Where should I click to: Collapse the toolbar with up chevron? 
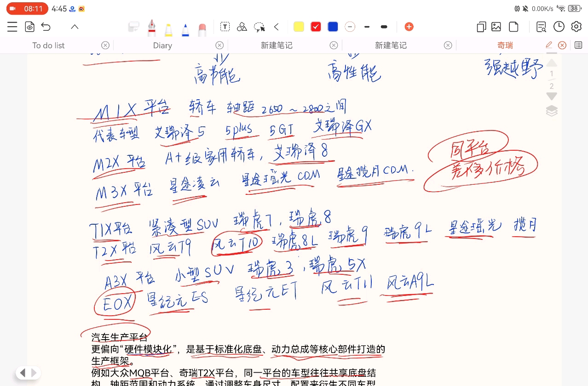coord(75,27)
